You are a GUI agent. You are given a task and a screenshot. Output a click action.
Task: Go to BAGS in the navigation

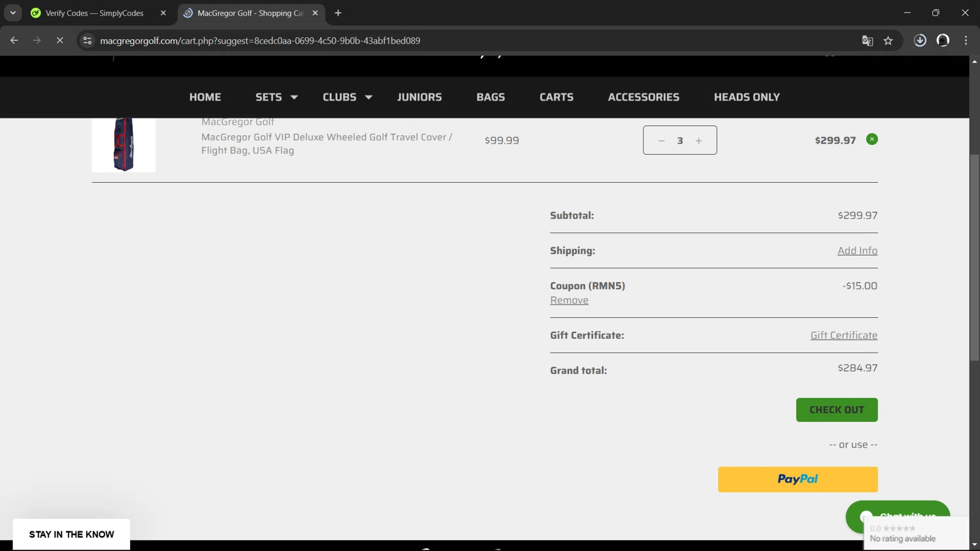click(491, 97)
